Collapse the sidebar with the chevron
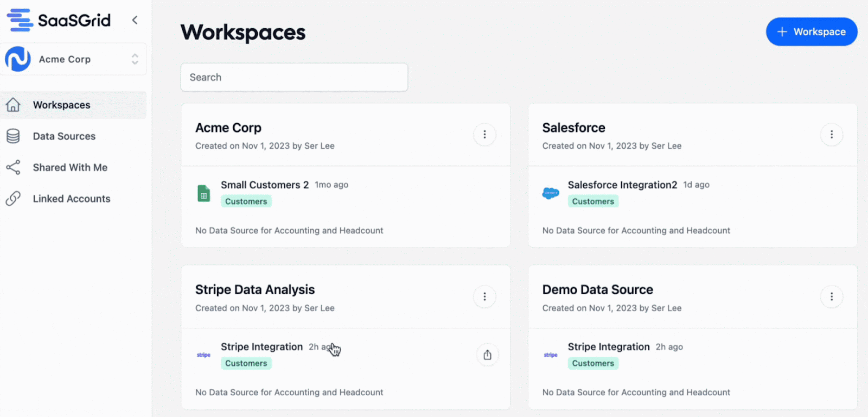Image resolution: width=868 pixels, height=417 pixels. tap(135, 20)
